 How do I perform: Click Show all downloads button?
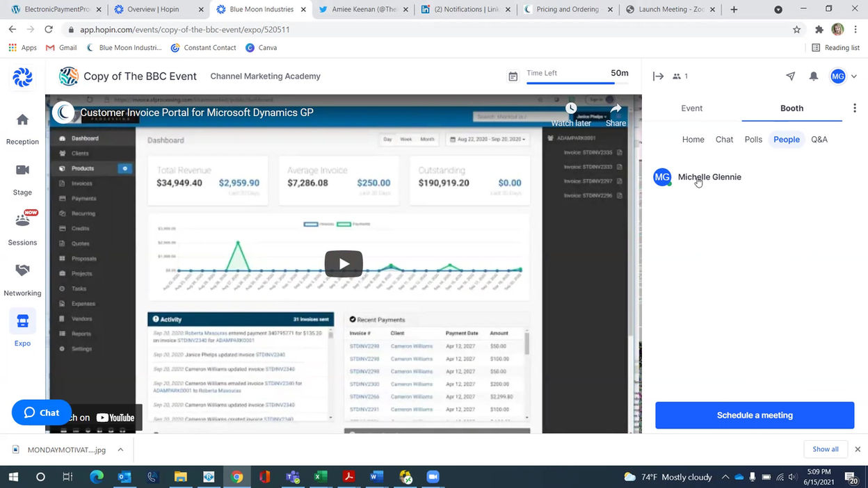[x=826, y=449]
